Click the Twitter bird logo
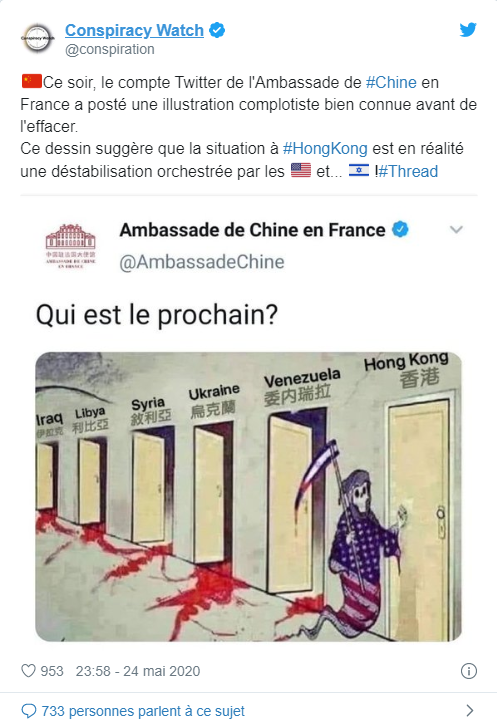Viewport: 497px width, 720px height. [x=468, y=30]
